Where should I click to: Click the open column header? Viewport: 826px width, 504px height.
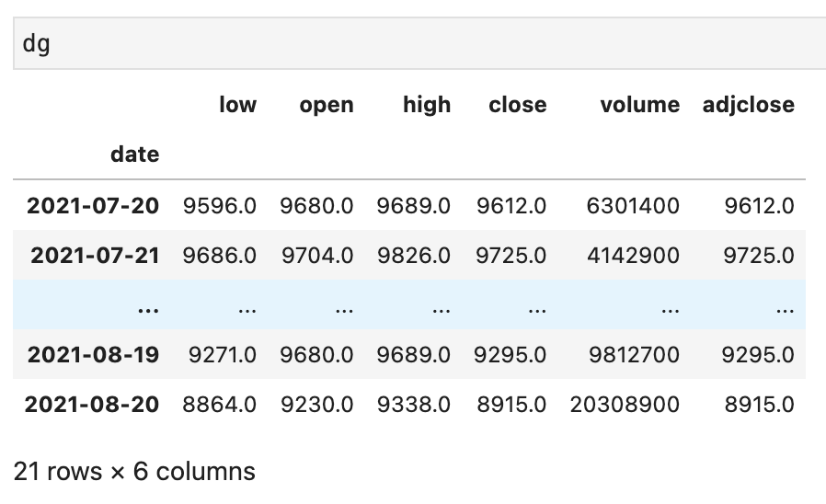tap(326, 105)
